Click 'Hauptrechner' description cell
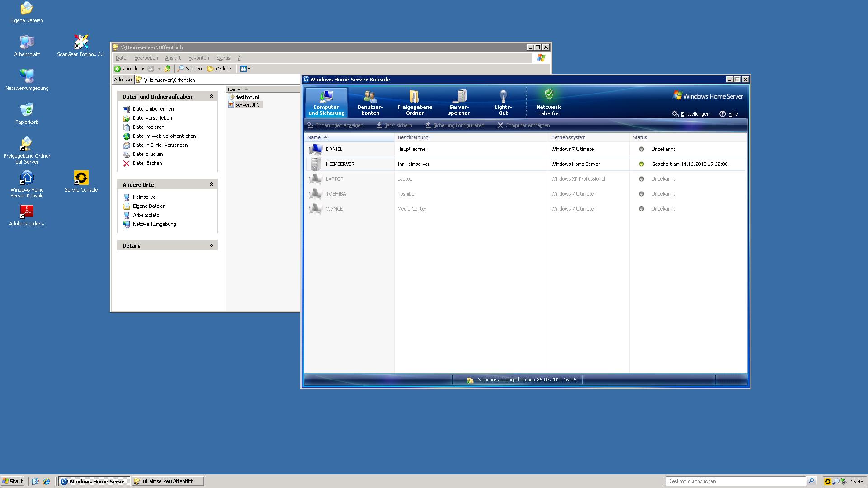This screenshot has height=488, width=868. pyautogui.click(x=412, y=149)
